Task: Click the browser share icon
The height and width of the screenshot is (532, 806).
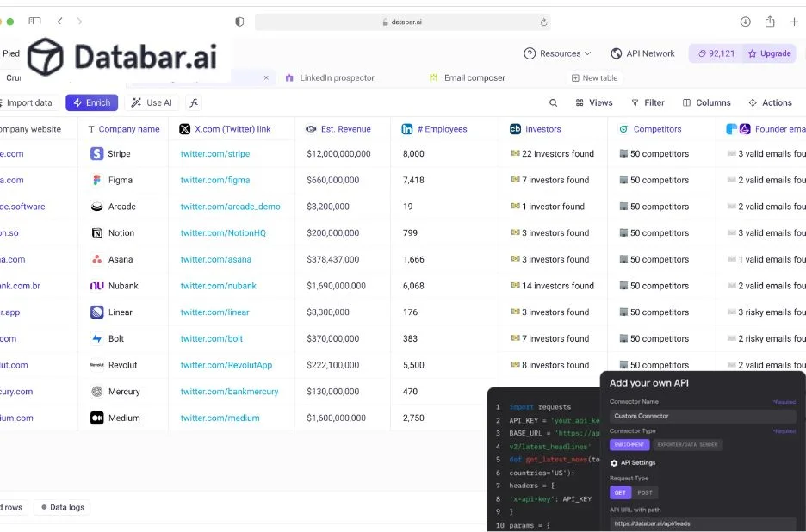Action: 770,21
